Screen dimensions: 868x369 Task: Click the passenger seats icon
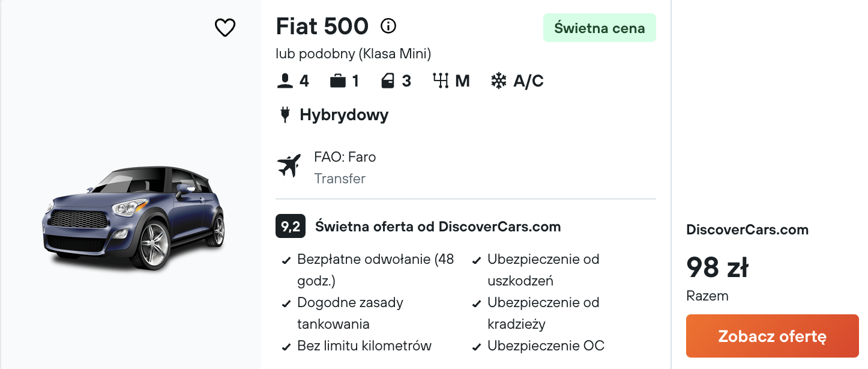pyautogui.click(x=285, y=81)
